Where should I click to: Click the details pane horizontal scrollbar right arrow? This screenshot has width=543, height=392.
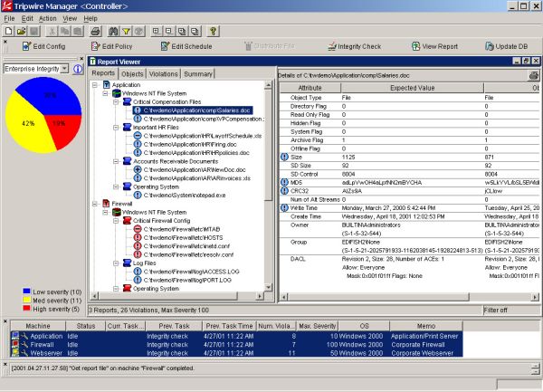point(536,297)
